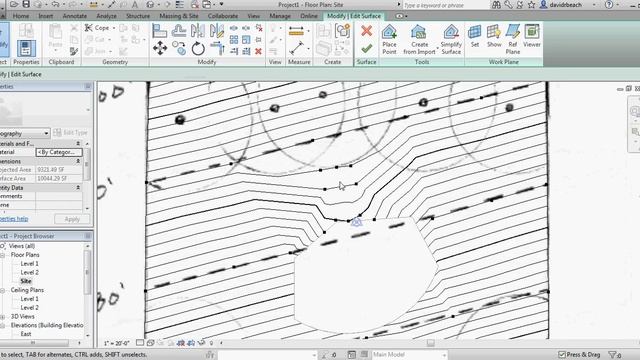Collapse the Materials and Finishes group
640x360 pixels.
click(78, 143)
